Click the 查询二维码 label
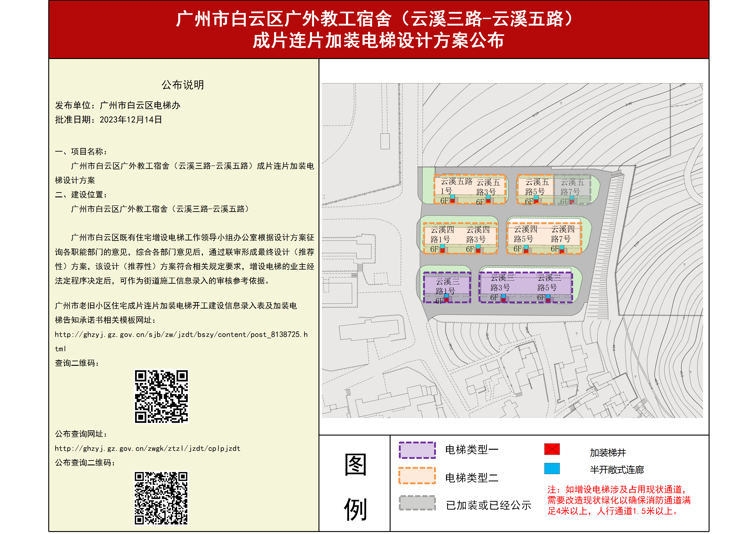 tap(77, 363)
